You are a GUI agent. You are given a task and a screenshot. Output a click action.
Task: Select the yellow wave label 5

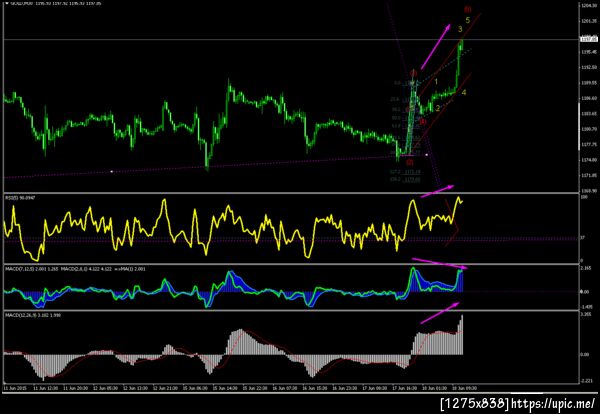tap(468, 20)
